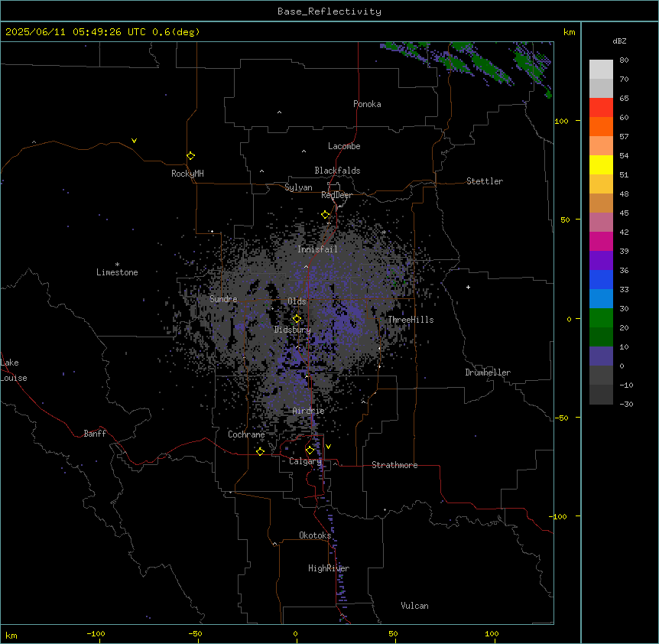Click the ThreeHills label
Image resolution: width=659 pixels, height=644 pixels.
pyautogui.click(x=411, y=320)
